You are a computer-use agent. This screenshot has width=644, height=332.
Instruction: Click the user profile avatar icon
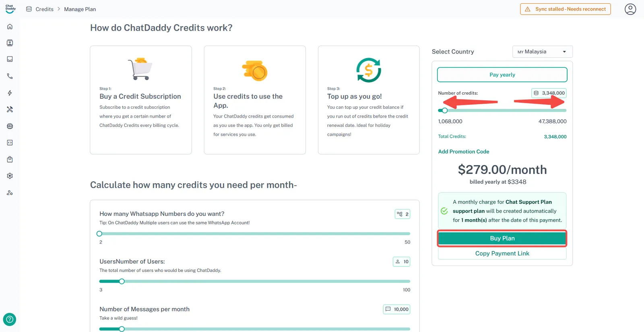[x=630, y=9]
